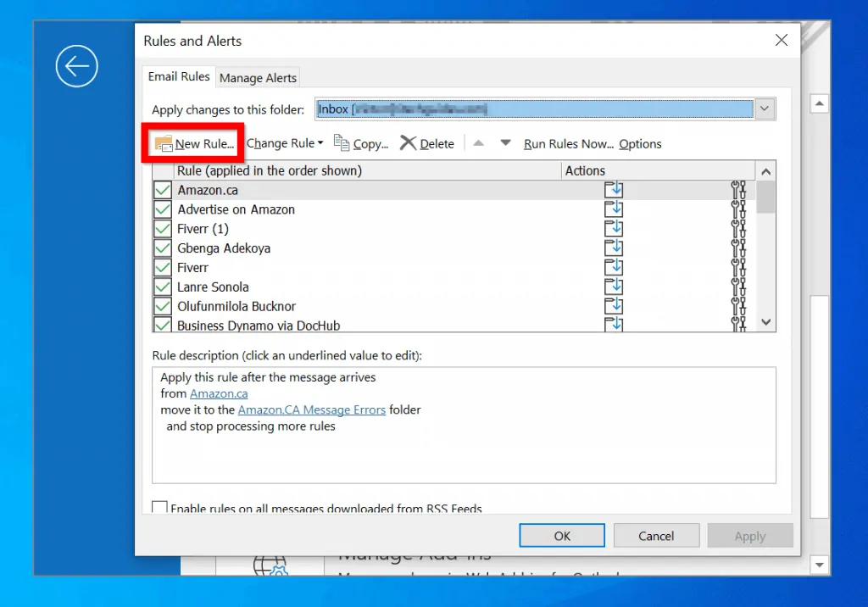The width and height of the screenshot is (868, 607).
Task: Move the selected rule up in order
Action: click(x=480, y=143)
